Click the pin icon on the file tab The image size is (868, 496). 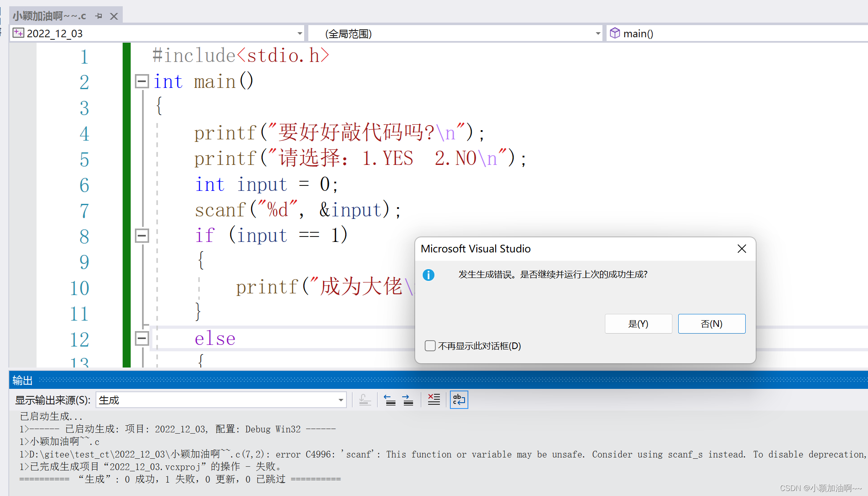point(99,16)
